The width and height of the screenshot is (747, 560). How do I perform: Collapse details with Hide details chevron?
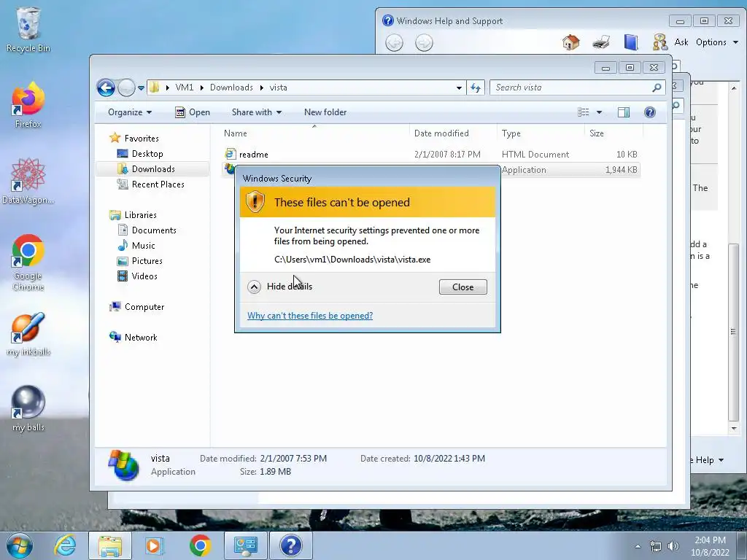(x=254, y=287)
